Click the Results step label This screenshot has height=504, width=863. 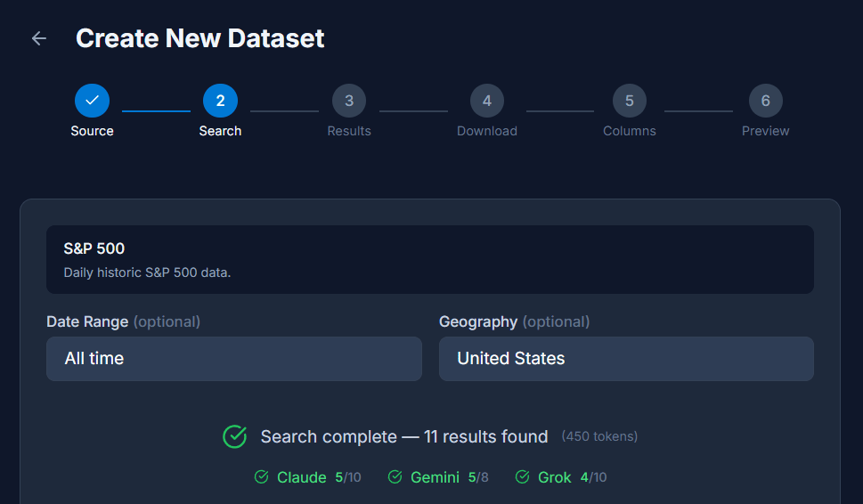[349, 131]
